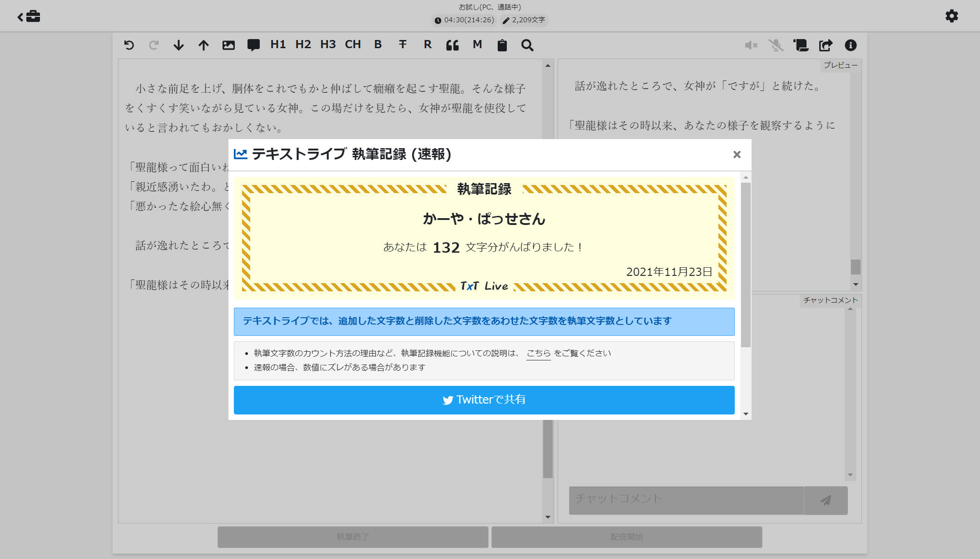The image size is (980, 559).
Task: Click the speech bubble comment icon
Action: pos(253,45)
